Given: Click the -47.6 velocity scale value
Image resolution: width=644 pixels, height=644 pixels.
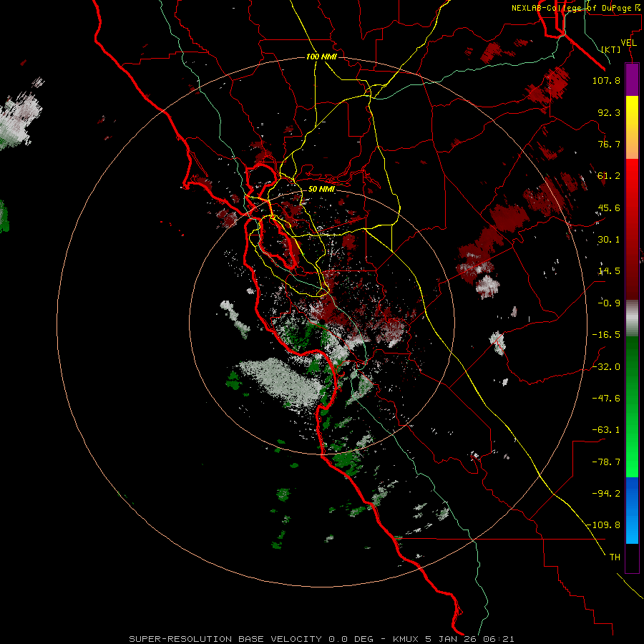Looking at the screenshot, I should click(606, 399).
